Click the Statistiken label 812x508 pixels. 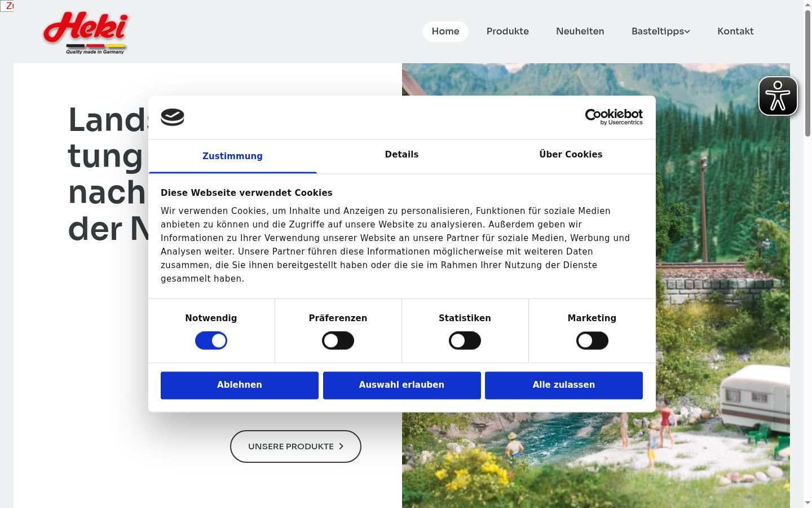tap(465, 318)
